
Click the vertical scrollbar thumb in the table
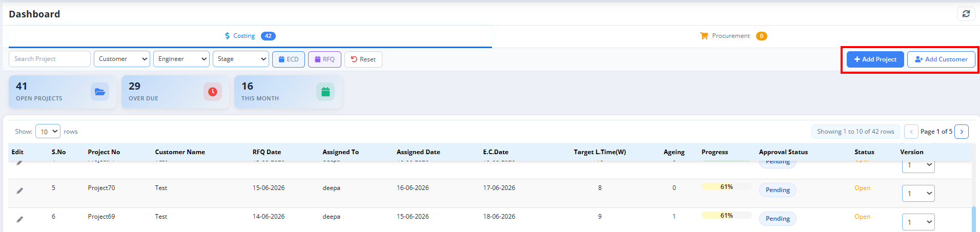pyautogui.click(x=974, y=219)
